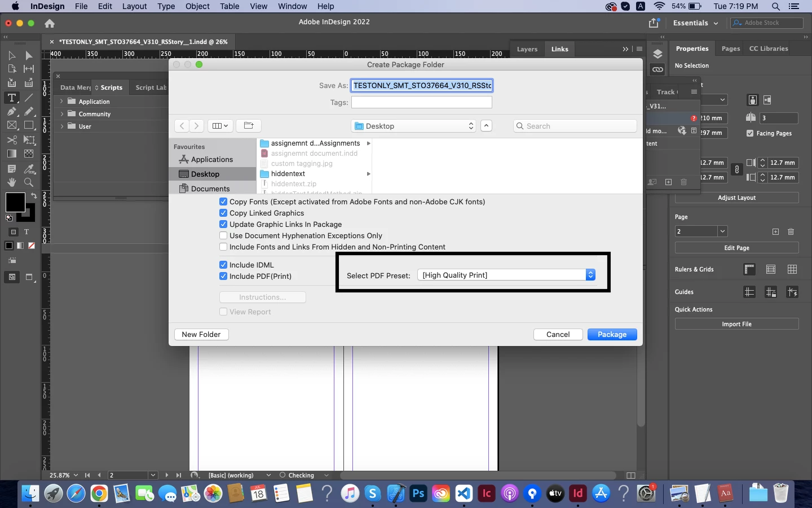
Task: Click the black fill color swatch
Action: [x=15, y=202]
